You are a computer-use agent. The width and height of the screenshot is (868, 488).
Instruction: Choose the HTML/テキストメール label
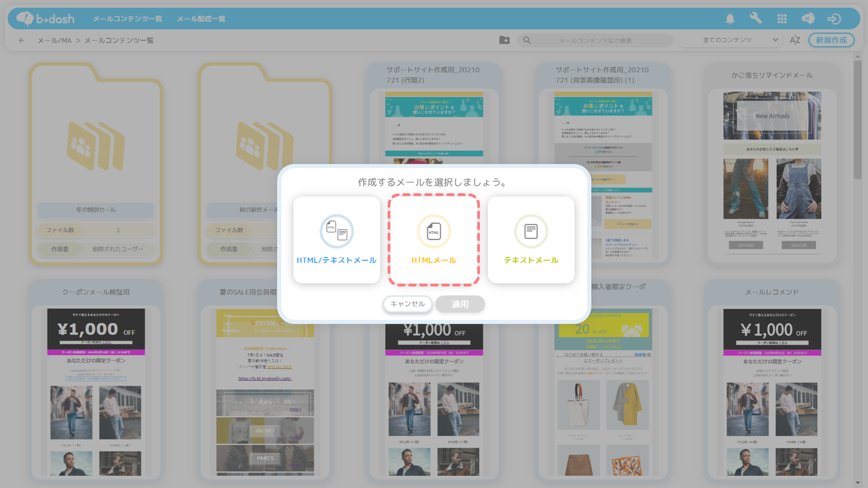point(337,260)
